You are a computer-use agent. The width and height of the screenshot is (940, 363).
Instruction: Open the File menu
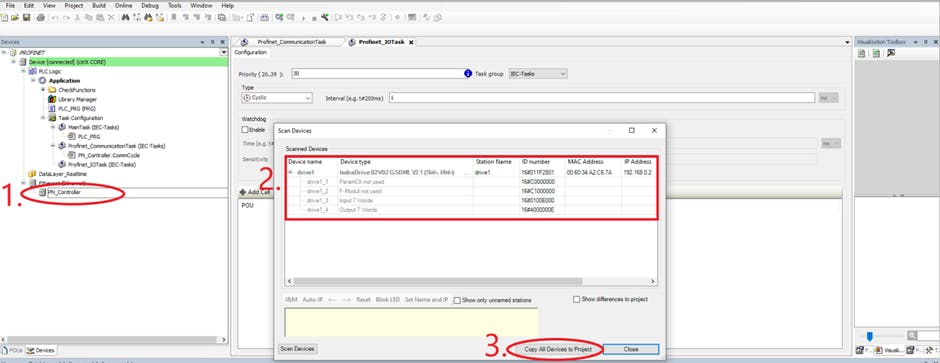point(10,5)
